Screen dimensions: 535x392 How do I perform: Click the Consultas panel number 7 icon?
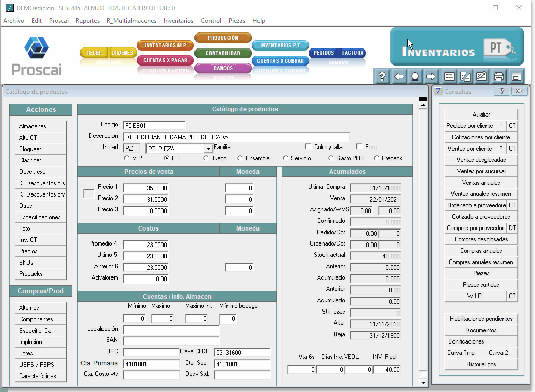click(438, 91)
